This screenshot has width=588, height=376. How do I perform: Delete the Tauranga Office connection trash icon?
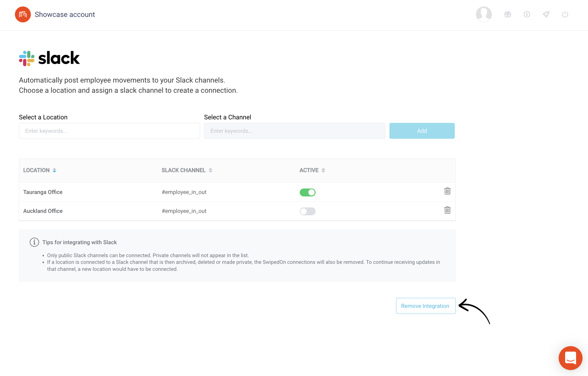447,191
